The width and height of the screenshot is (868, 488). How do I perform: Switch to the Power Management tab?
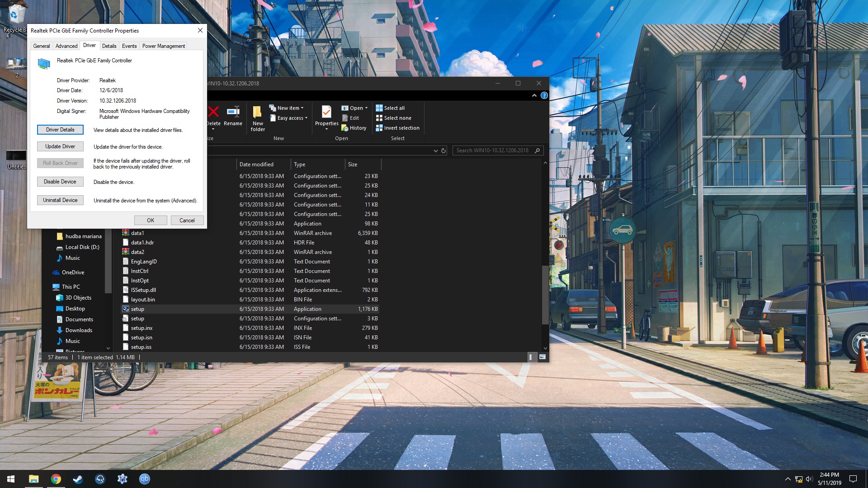click(163, 46)
